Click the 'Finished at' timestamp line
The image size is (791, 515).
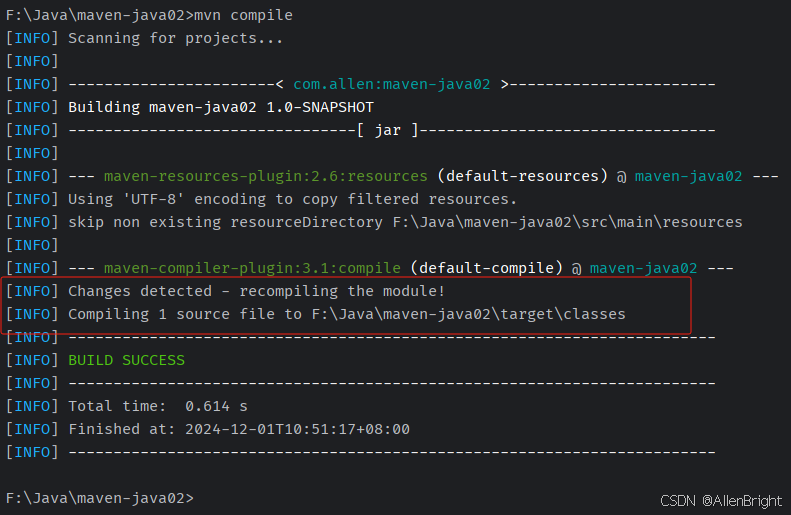pos(239,429)
